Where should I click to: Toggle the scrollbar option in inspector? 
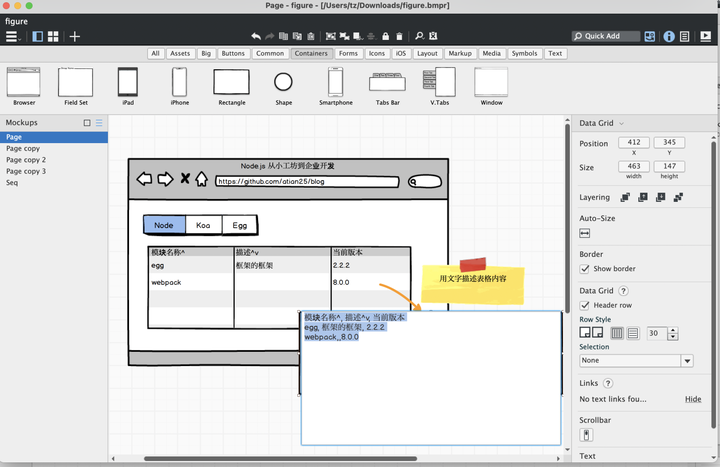click(x=587, y=434)
